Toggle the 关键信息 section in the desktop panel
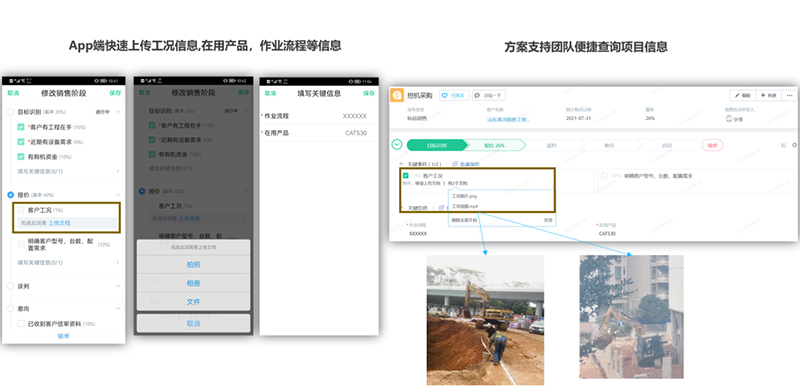Image resolution: width=800 pixels, height=387 pixels. coord(401,208)
